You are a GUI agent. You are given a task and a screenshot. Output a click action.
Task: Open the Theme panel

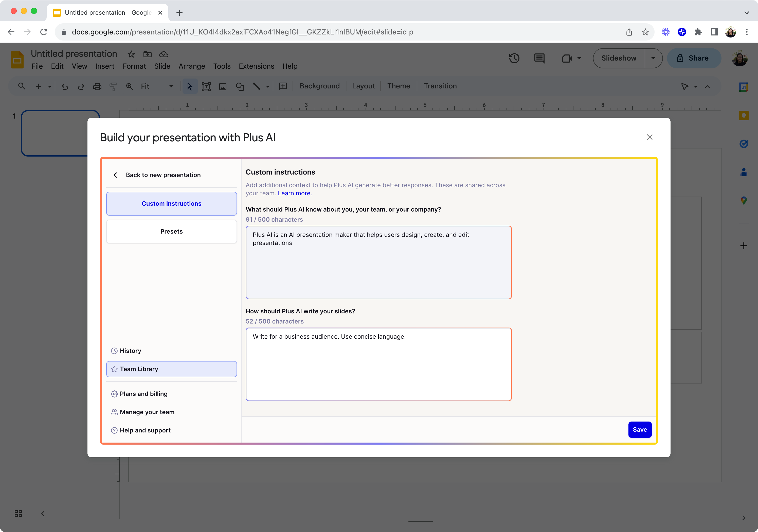click(399, 86)
